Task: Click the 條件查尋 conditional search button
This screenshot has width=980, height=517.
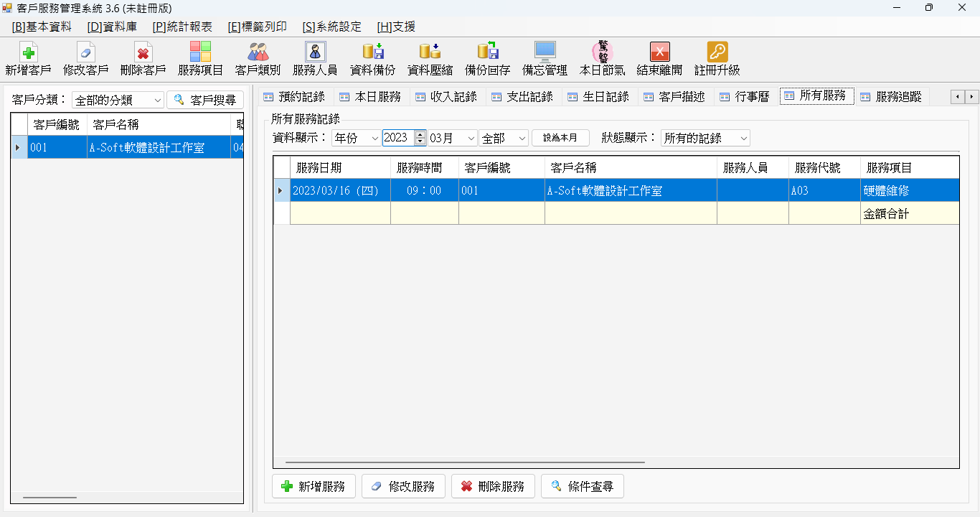Action: coord(583,486)
